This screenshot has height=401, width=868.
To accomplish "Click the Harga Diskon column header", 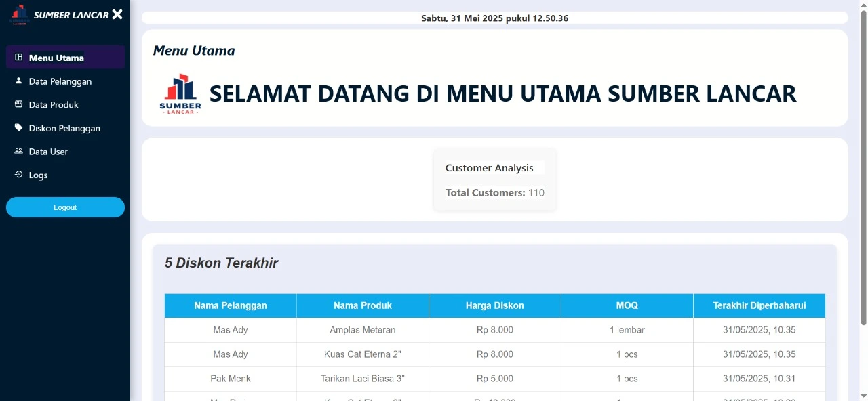I will (494, 305).
